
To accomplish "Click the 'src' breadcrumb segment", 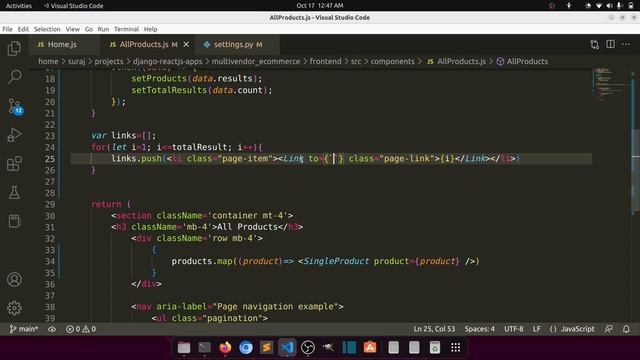I will (x=356, y=61).
